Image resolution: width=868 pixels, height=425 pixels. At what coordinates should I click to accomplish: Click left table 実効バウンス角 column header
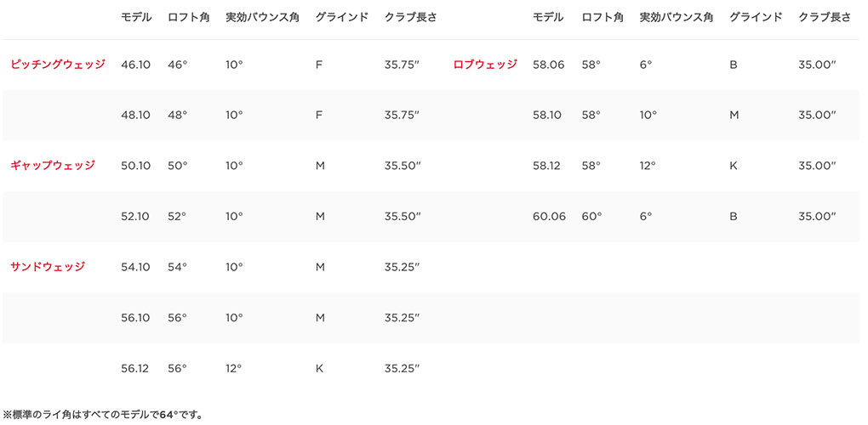click(x=263, y=18)
